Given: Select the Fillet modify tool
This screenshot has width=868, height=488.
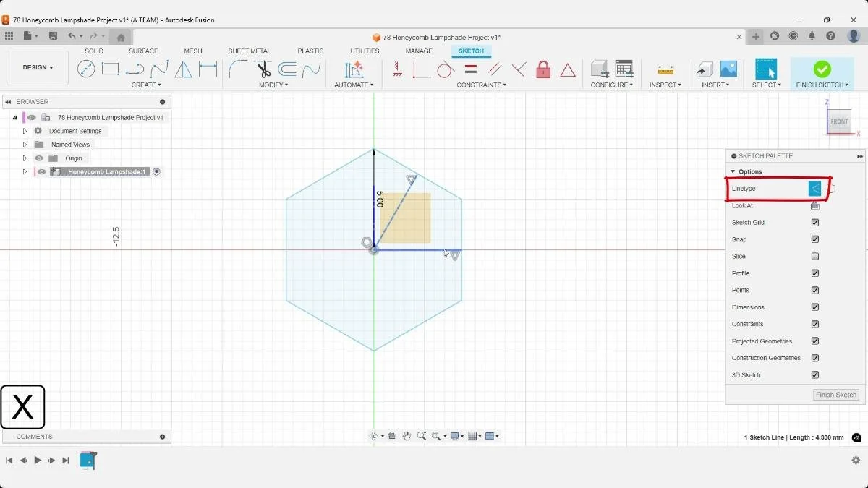Looking at the screenshot, I should coord(238,69).
